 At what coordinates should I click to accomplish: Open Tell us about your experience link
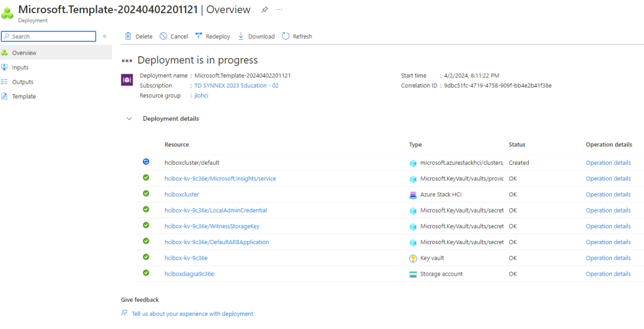(192, 313)
